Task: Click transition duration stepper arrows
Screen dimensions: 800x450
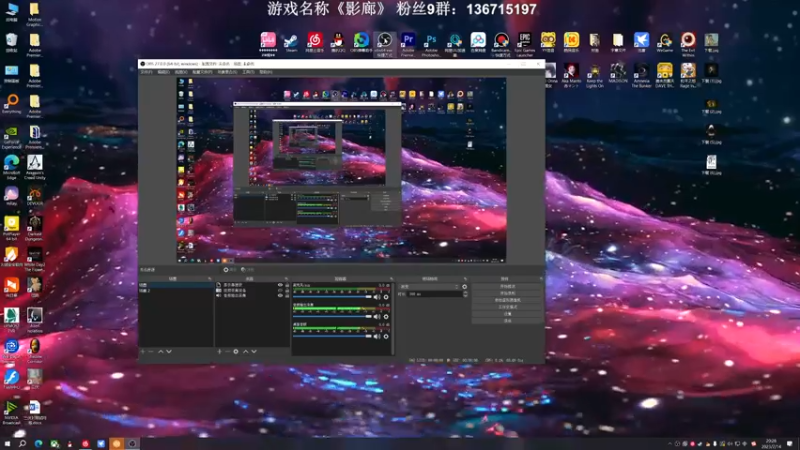Action: [465, 294]
